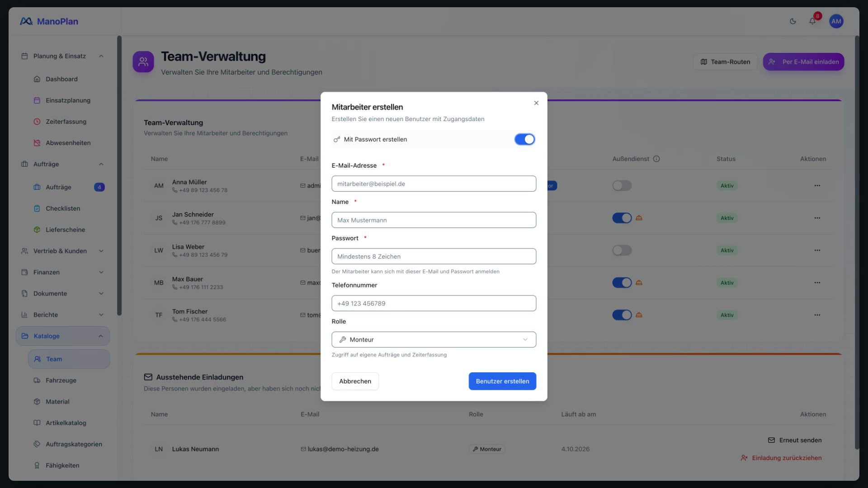Open Dashboard in sidebar
The image size is (868, 488).
pos(69,79)
